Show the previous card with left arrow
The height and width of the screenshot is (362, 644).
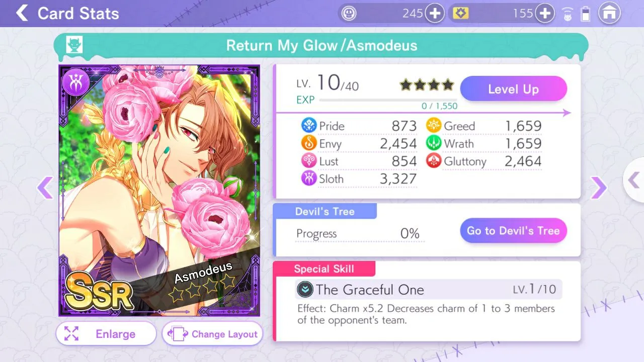click(x=45, y=188)
